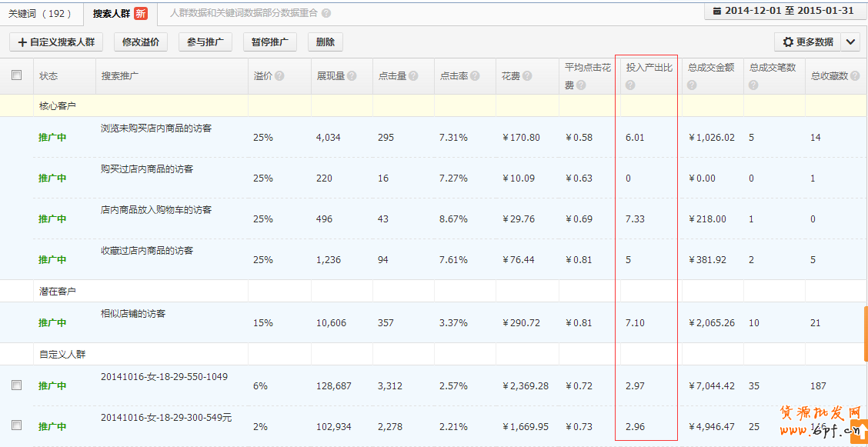Screen dimensions: 868x447
Task: Tick the select-all checkbox in table header
Action: (17, 75)
